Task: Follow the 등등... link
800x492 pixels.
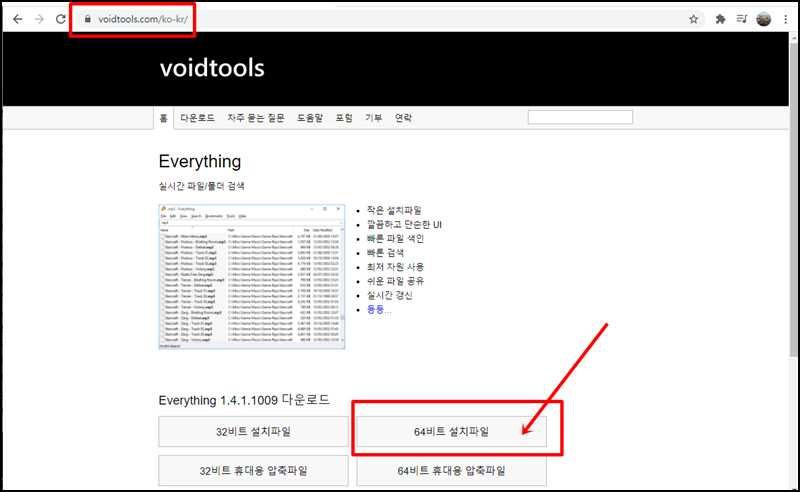Action: pyautogui.click(x=379, y=309)
